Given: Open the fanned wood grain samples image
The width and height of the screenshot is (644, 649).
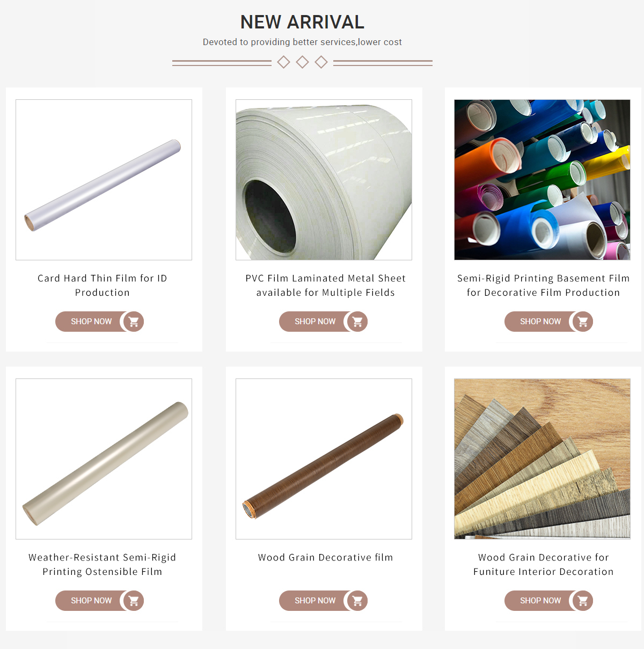Looking at the screenshot, I should [x=543, y=459].
